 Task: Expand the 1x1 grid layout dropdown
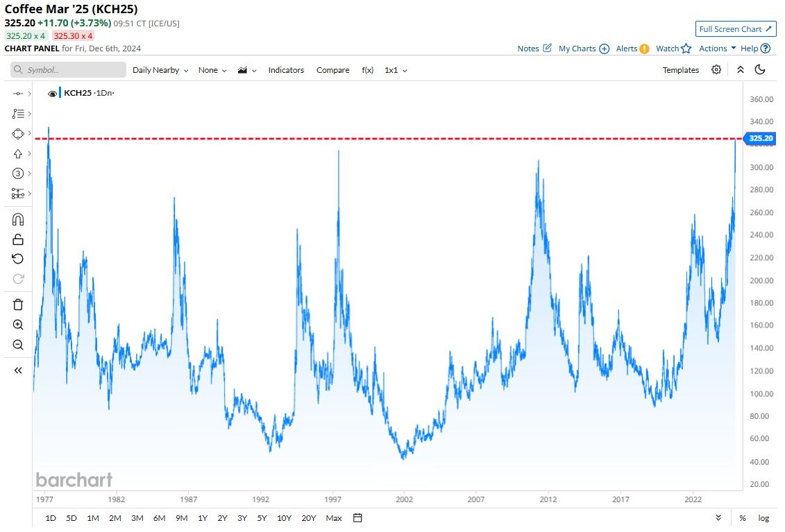click(396, 70)
